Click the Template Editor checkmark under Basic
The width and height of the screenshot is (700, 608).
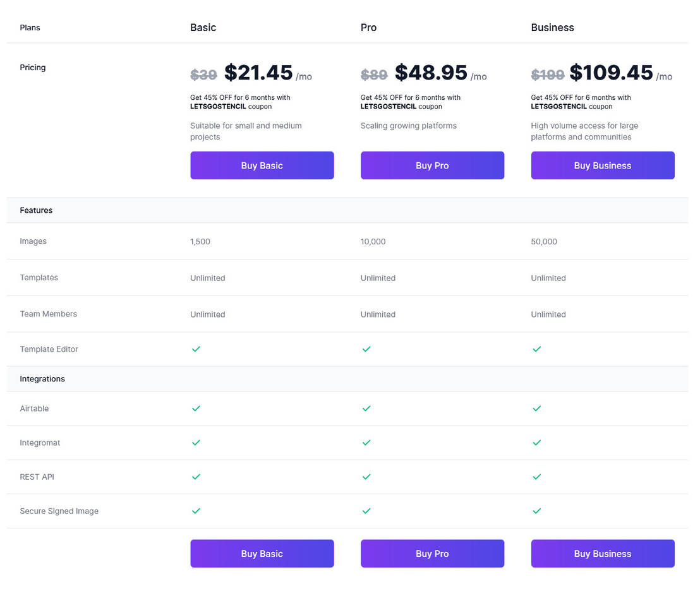click(x=196, y=349)
